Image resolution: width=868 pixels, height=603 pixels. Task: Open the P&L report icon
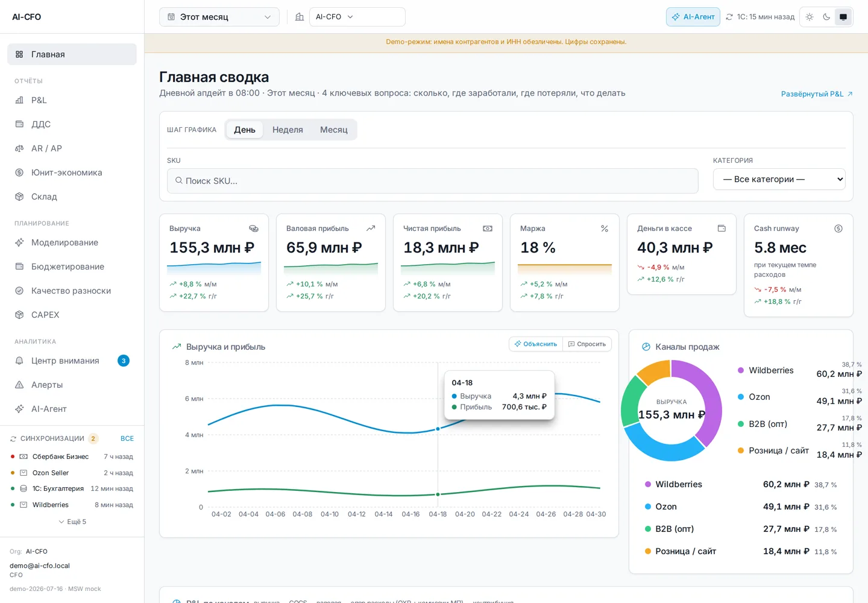[19, 100]
